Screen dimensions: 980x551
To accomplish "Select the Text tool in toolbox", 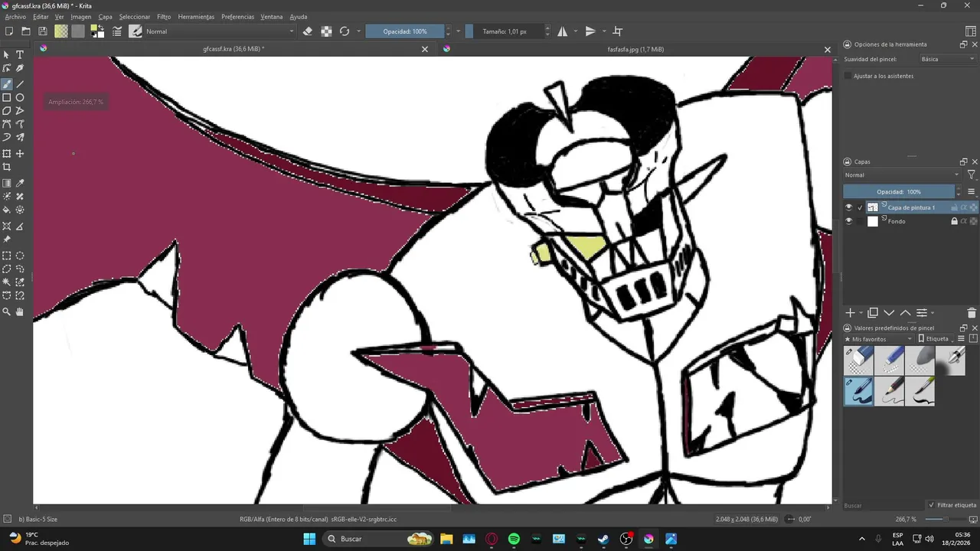I will click(20, 55).
